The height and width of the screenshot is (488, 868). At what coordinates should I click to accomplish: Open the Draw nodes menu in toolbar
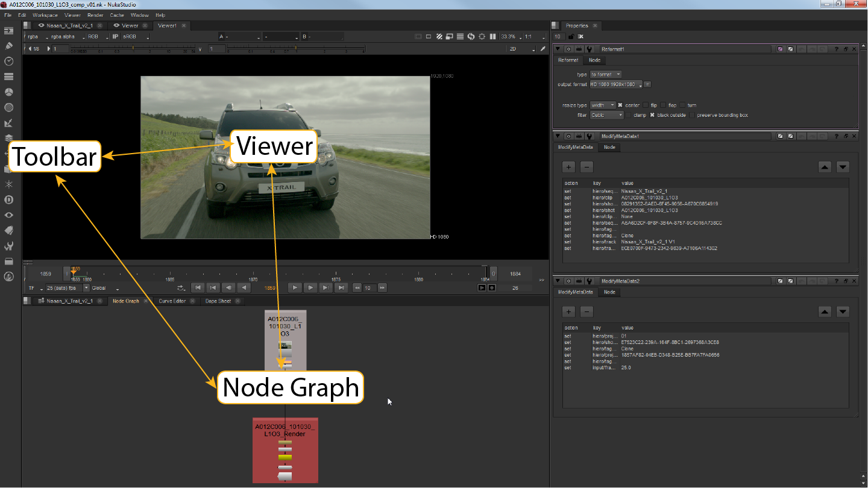pyautogui.click(x=9, y=46)
